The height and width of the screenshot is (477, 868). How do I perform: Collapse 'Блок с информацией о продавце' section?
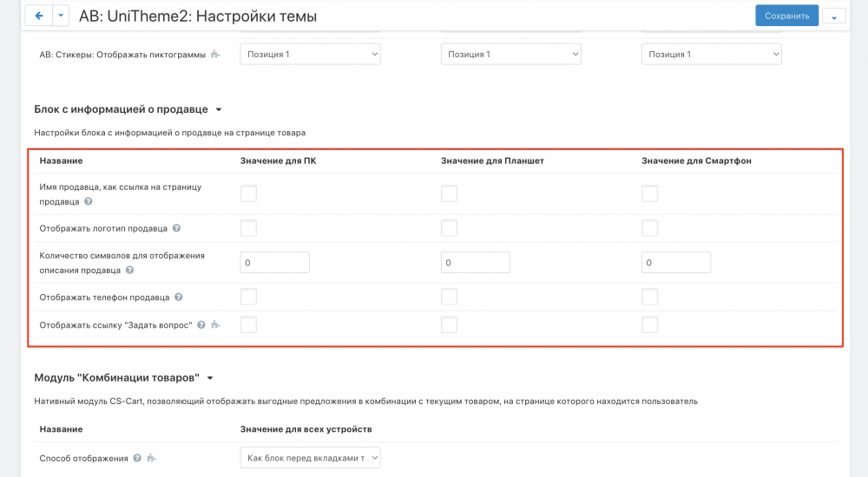click(x=219, y=110)
